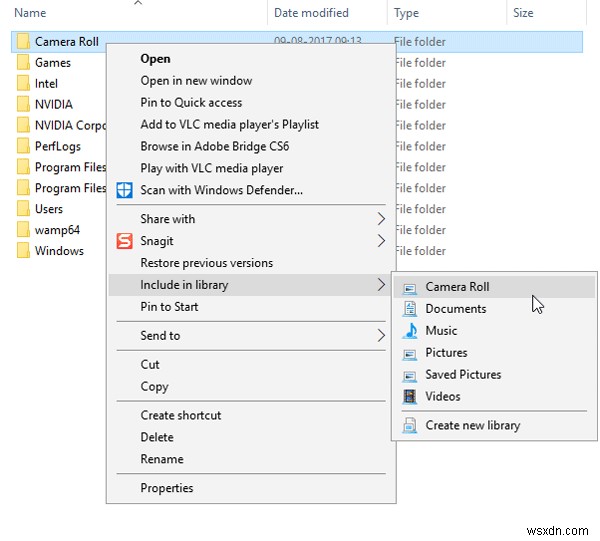Sort by the Name column header

point(30,13)
